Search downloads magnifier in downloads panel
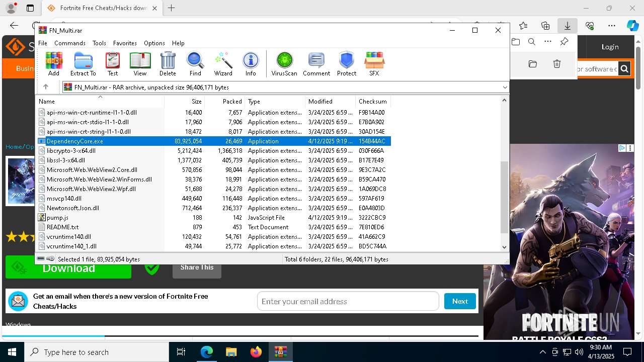This screenshot has width=644, height=362. [x=532, y=42]
